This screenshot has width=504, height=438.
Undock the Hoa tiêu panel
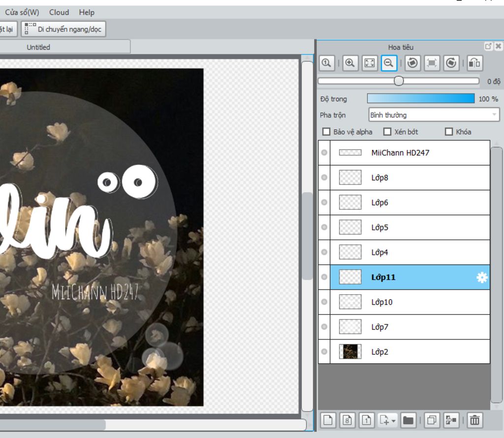click(x=488, y=46)
